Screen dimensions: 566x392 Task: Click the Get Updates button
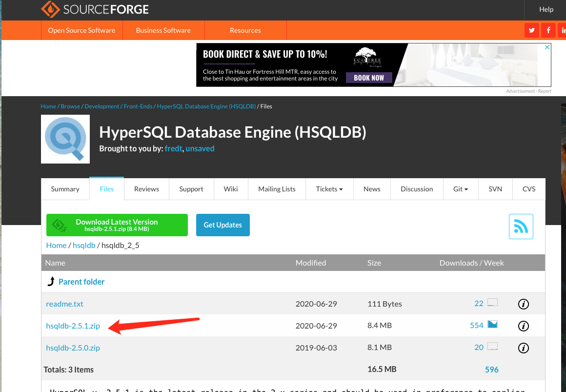coord(222,225)
